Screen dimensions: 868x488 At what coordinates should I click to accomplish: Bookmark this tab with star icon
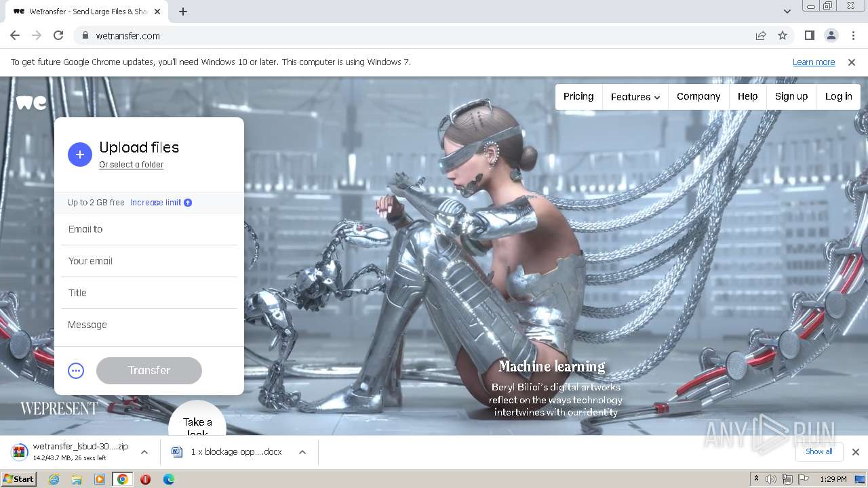point(783,35)
